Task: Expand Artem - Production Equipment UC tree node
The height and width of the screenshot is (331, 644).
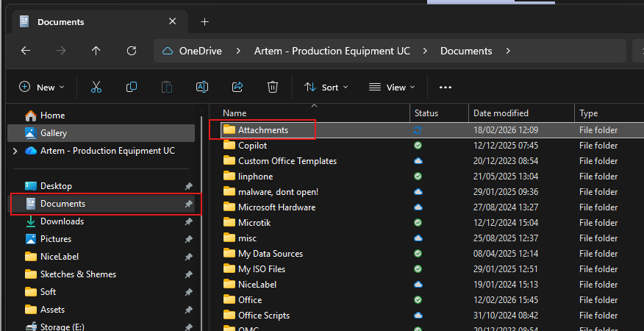Action: click(x=15, y=151)
